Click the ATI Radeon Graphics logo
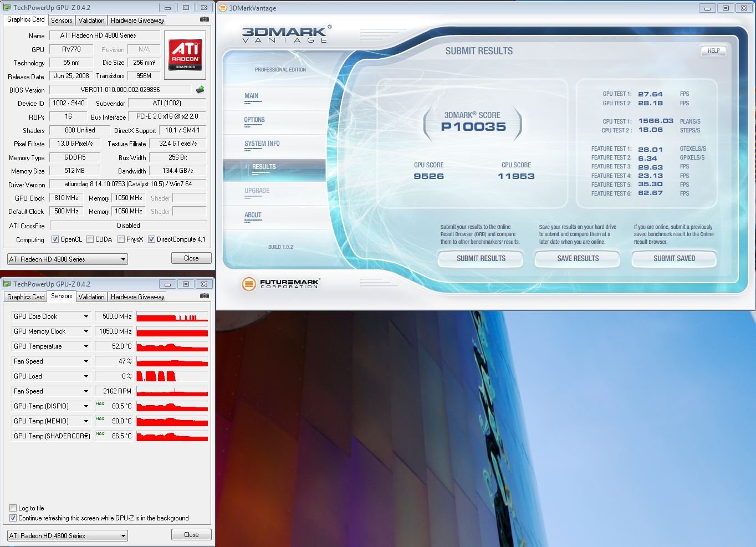756x547 pixels. pyautogui.click(x=185, y=54)
